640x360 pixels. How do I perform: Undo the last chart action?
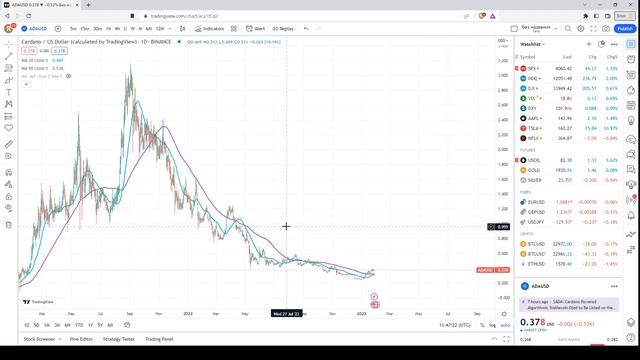pos(306,29)
